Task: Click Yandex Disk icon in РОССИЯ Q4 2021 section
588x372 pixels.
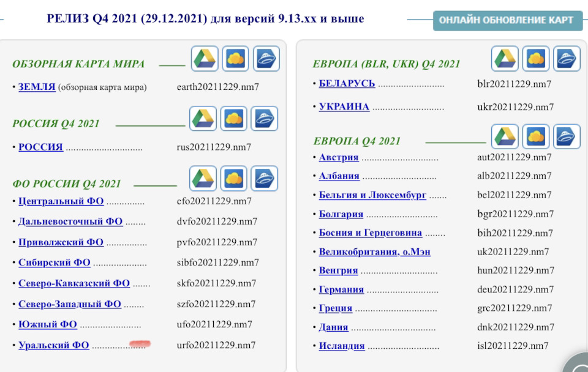Action: pos(265,118)
